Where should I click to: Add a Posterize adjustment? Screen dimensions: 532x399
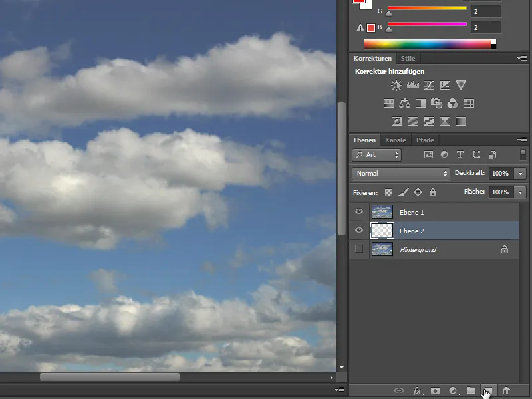pos(413,121)
